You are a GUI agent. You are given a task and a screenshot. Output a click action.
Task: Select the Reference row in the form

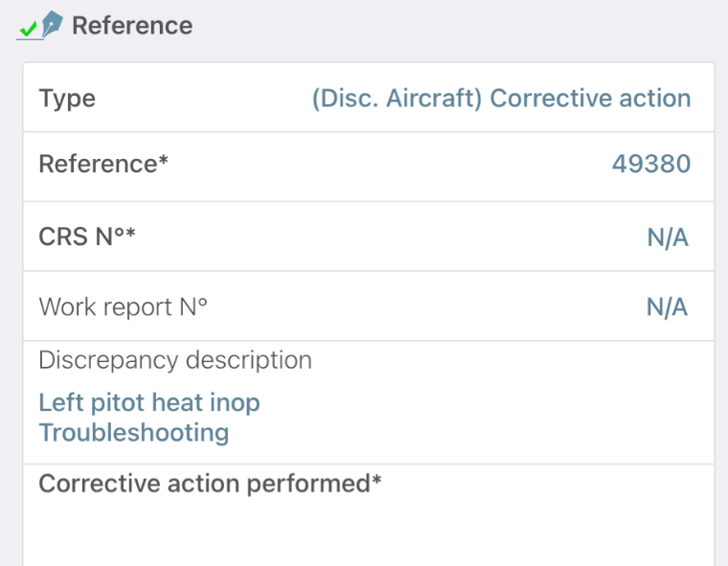tap(369, 167)
